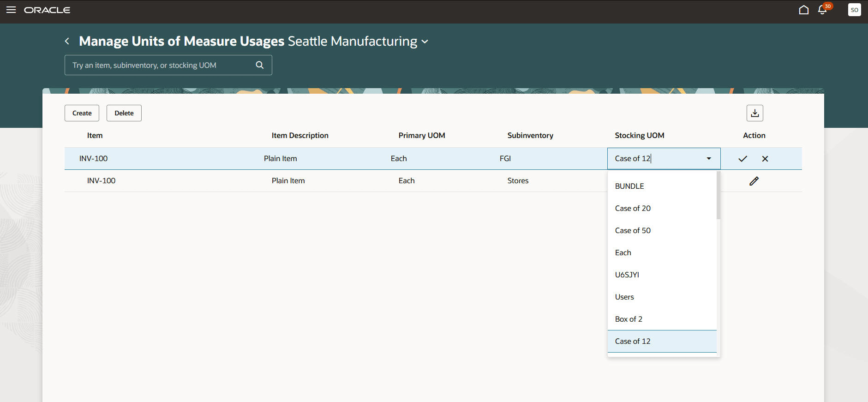Image resolution: width=868 pixels, height=402 pixels.
Task: Click the Primary UOM column header
Action: (422, 136)
